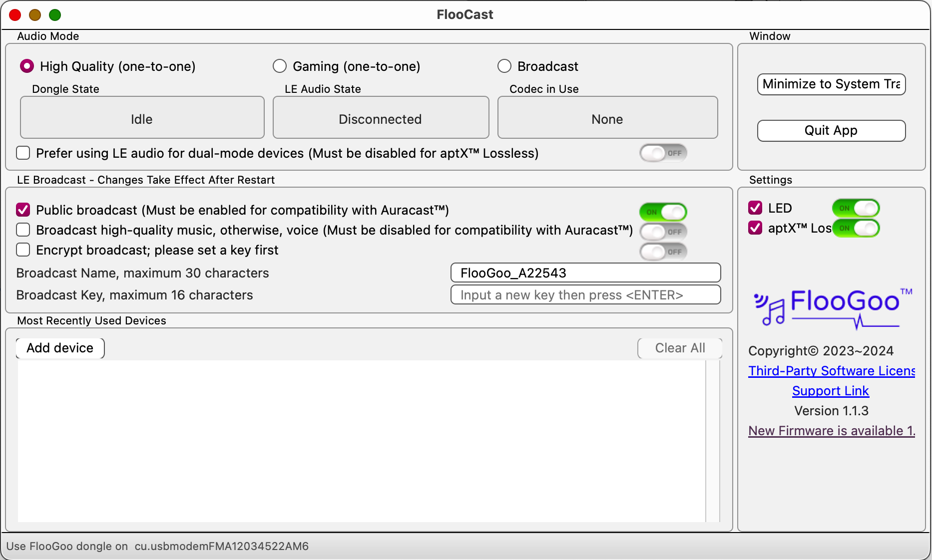Open the New Firmware is available link

[x=832, y=431]
